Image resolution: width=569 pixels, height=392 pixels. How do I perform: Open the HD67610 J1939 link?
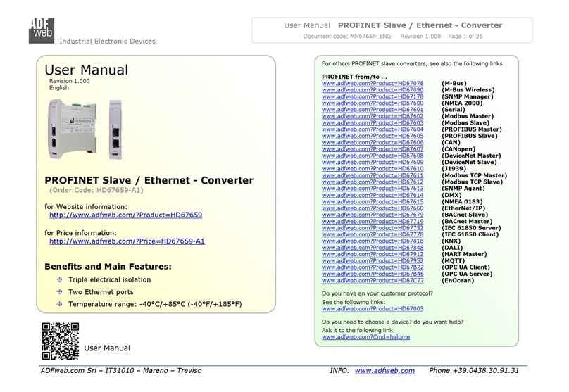(373, 169)
